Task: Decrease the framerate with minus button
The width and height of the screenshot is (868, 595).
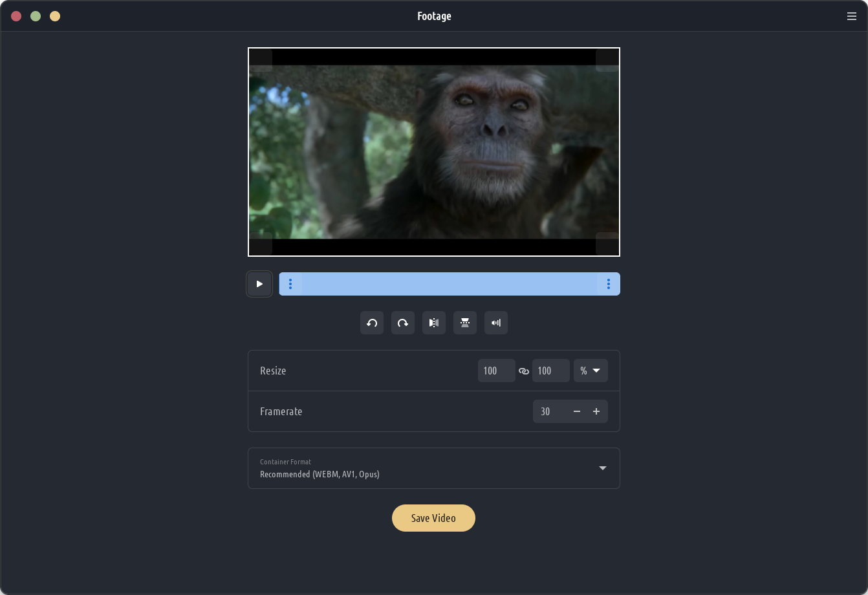Action: (577, 411)
